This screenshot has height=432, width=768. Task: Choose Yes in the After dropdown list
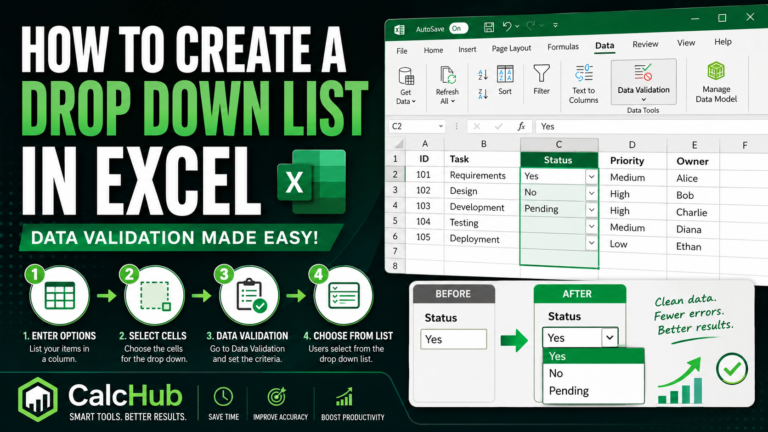594,356
